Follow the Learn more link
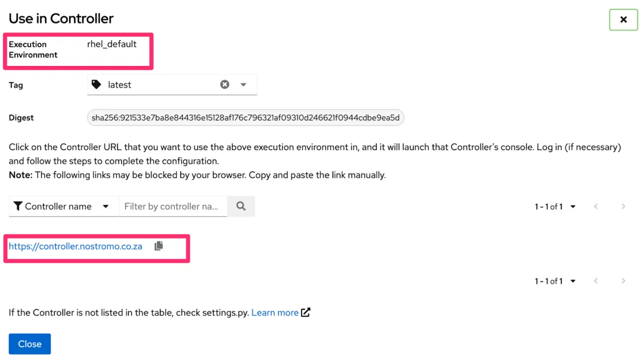The height and width of the screenshot is (363, 644). tap(275, 312)
